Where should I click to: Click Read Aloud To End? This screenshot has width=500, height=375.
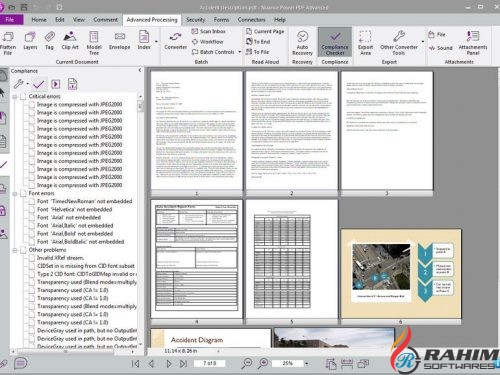tap(258, 42)
